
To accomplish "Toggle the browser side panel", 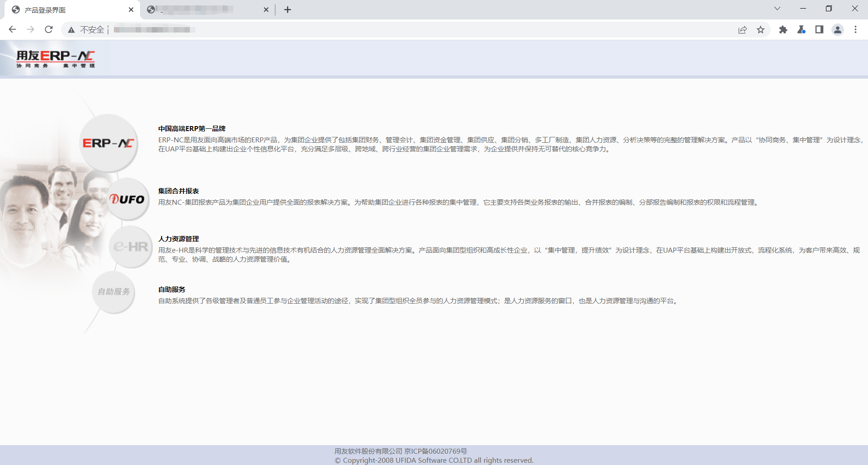I will (819, 30).
